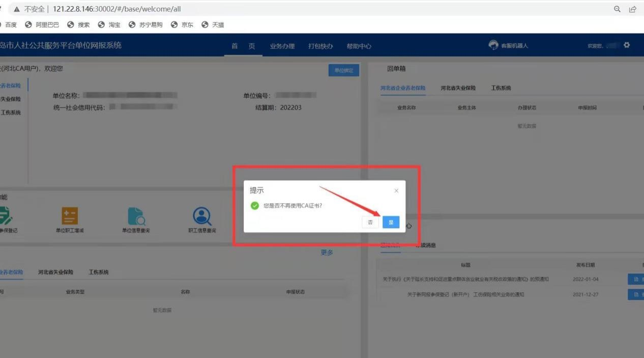Open the 打包快办 menu

[x=320, y=46]
